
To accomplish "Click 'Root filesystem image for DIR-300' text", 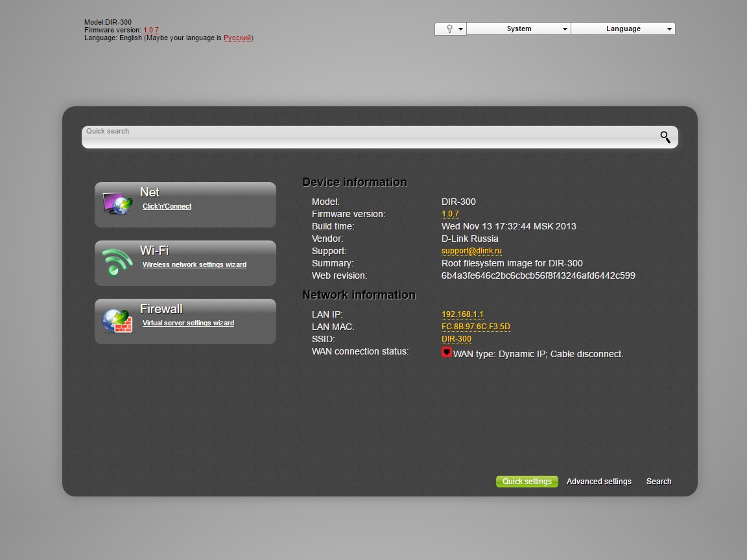I will click(x=512, y=263).
